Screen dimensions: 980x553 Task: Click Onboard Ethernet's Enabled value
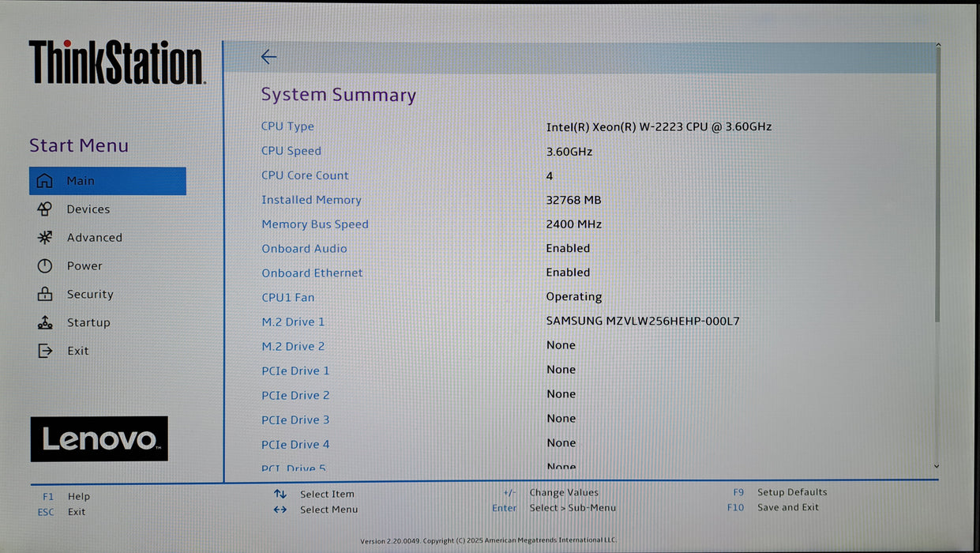[568, 273]
